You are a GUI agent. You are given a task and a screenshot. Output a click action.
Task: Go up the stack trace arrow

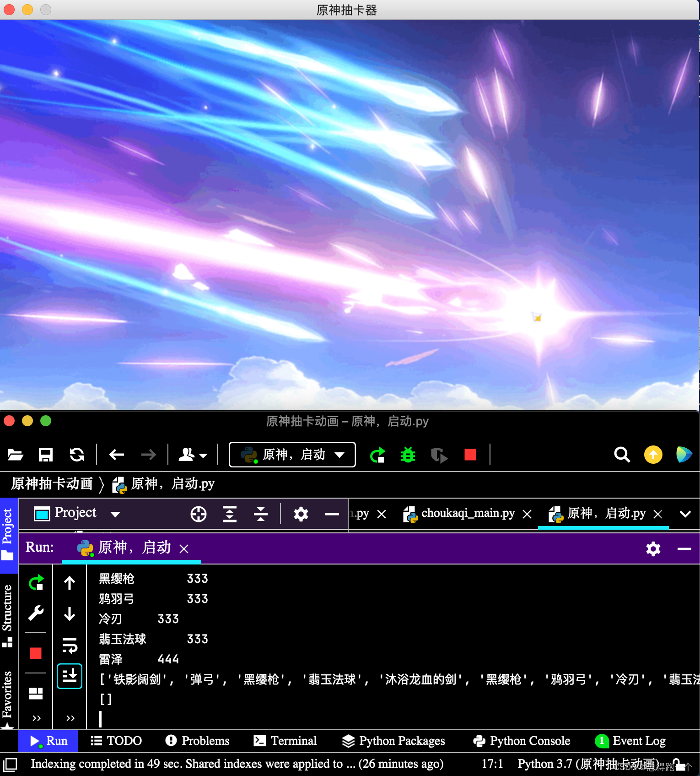pos(70,583)
